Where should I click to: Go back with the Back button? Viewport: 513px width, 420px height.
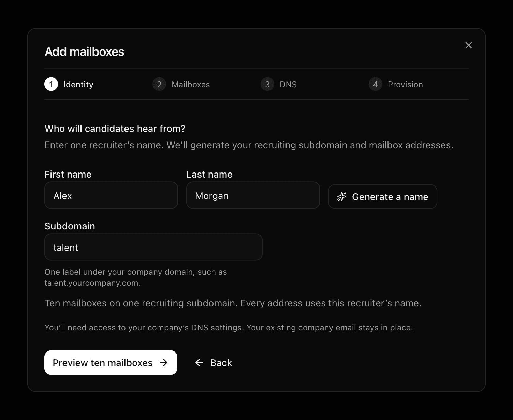point(214,363)
